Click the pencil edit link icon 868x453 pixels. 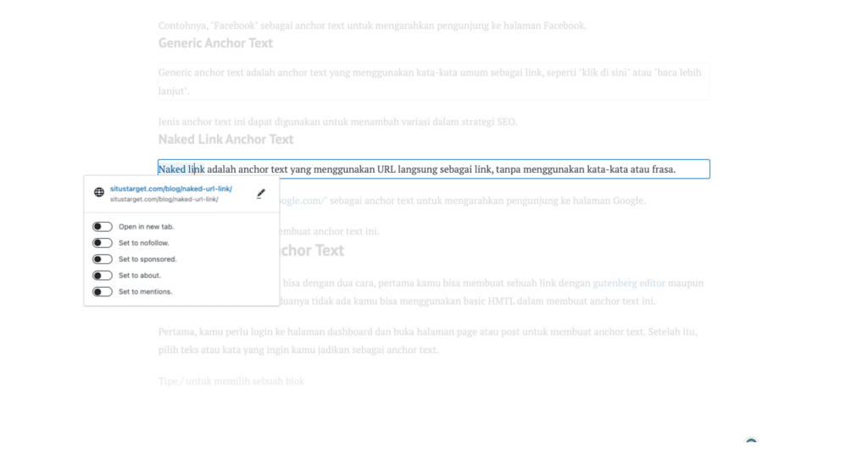(x=261, y=193)
